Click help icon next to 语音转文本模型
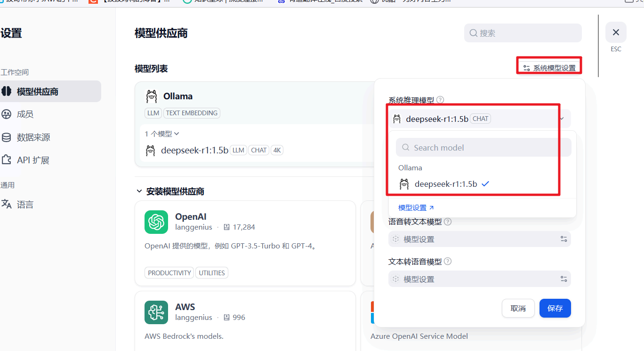This screenshot has width=644, height=351. click(x=448, y=222)
